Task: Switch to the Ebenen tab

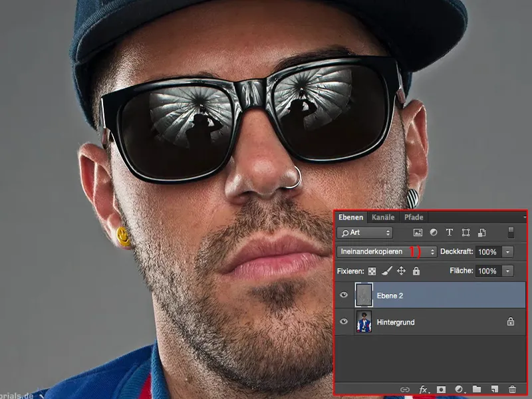Action: pos(351,217)
